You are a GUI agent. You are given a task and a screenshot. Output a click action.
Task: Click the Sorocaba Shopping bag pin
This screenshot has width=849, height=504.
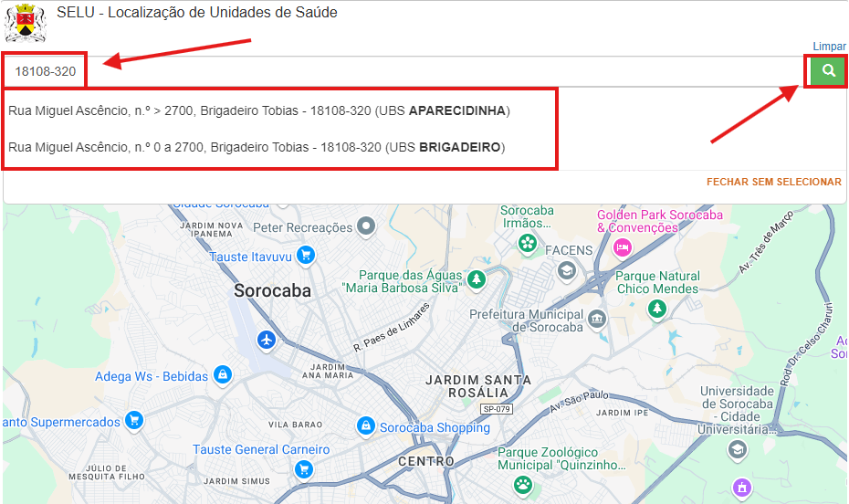click(365, 426)
